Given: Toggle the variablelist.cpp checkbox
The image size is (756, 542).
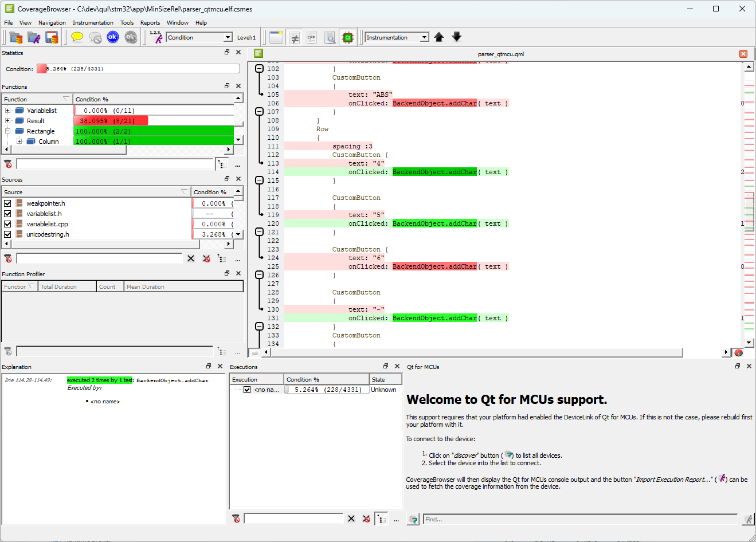Looking at the screenshot, I should point(7,224).
